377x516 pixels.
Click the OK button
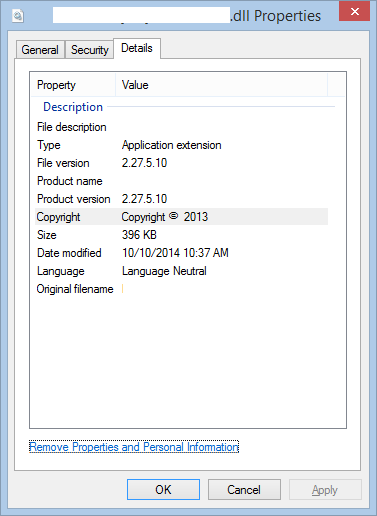point(163,490)
